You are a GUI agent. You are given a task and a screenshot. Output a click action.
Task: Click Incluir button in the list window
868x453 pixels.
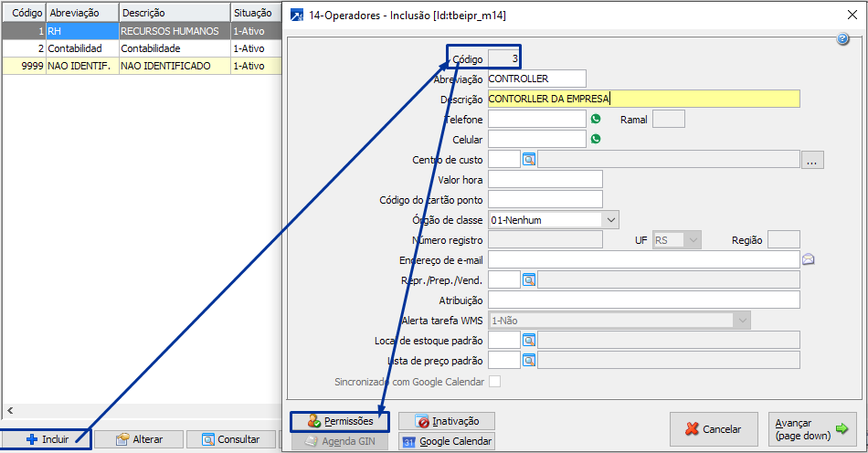[47, 439]
